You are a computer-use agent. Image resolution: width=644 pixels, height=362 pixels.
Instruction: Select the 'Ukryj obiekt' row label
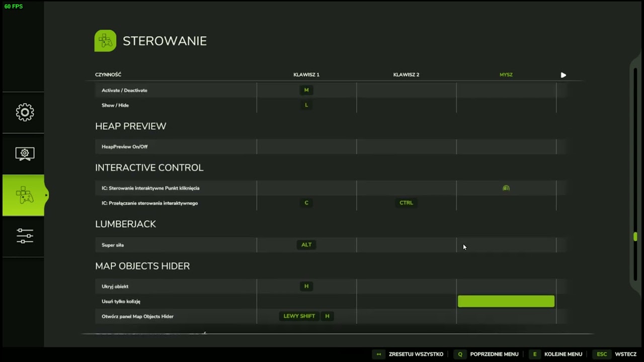(115, 287)
